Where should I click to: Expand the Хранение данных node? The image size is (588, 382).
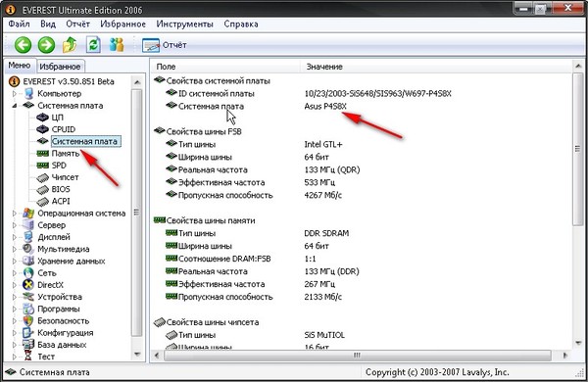pos(15,262)
